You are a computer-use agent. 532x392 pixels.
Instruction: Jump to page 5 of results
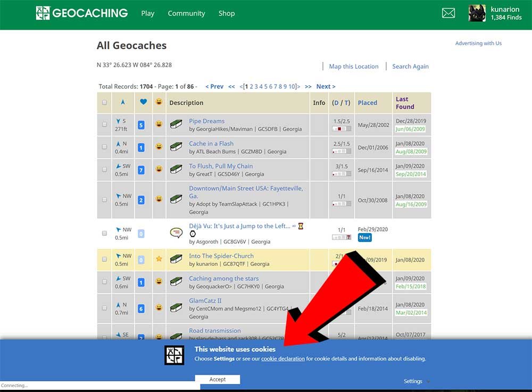265,87
